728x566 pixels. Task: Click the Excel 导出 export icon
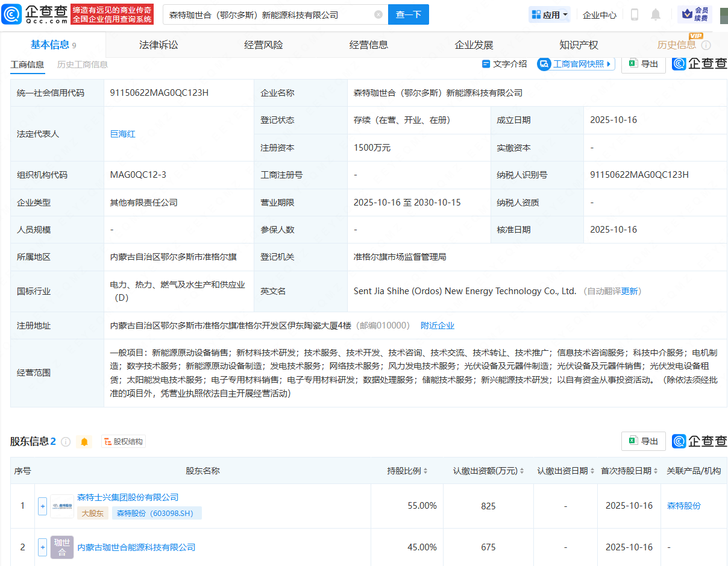tap(633, 64)
